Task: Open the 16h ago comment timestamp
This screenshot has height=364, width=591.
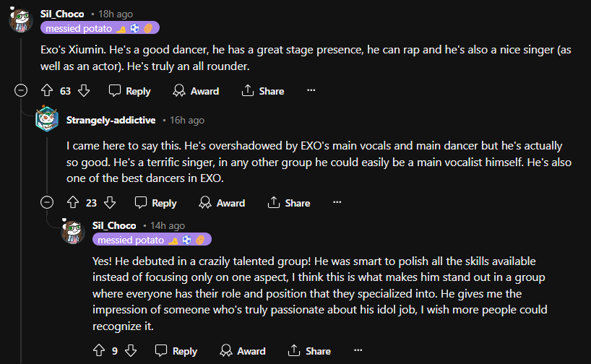Action: tap(187, 120)
